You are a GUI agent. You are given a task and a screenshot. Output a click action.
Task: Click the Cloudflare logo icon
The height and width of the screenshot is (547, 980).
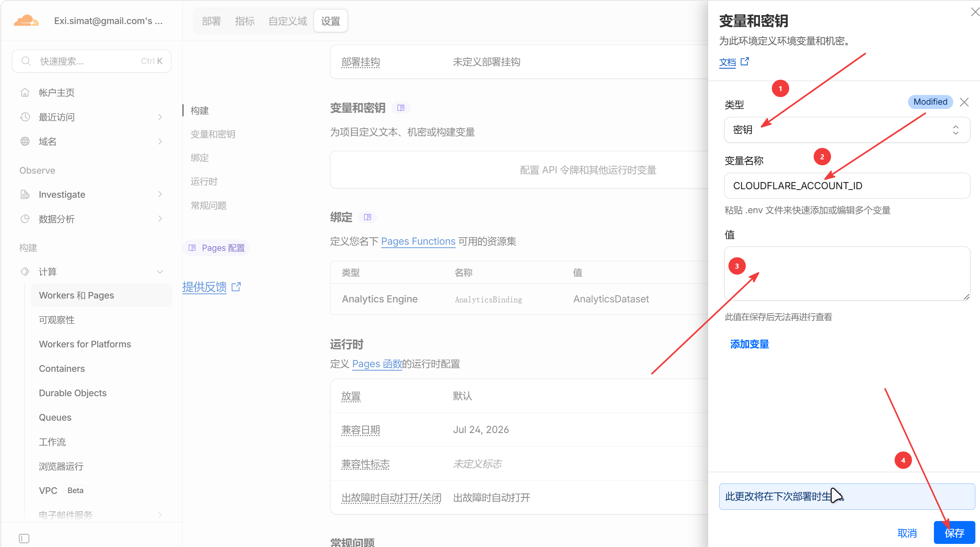click(x=26, y=21)
